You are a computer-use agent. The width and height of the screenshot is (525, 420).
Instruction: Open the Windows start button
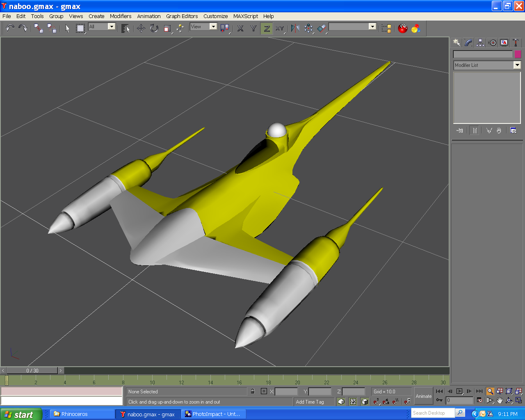[21, 414]
